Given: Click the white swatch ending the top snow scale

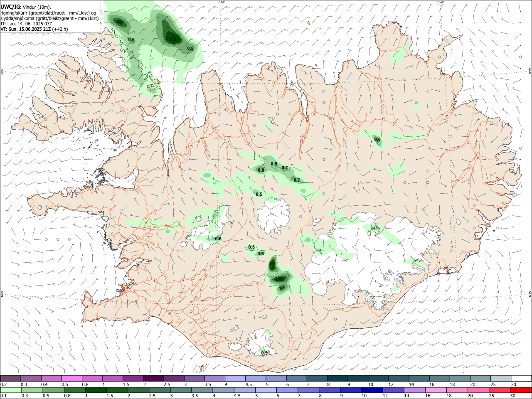Looking at the screenshot, I should pos(521,378).
